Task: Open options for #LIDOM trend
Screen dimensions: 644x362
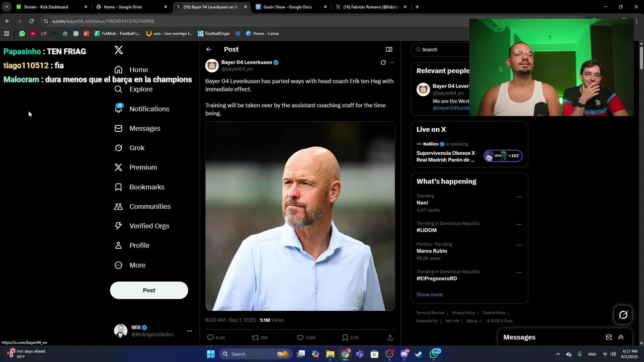Action: pos(519,224)
